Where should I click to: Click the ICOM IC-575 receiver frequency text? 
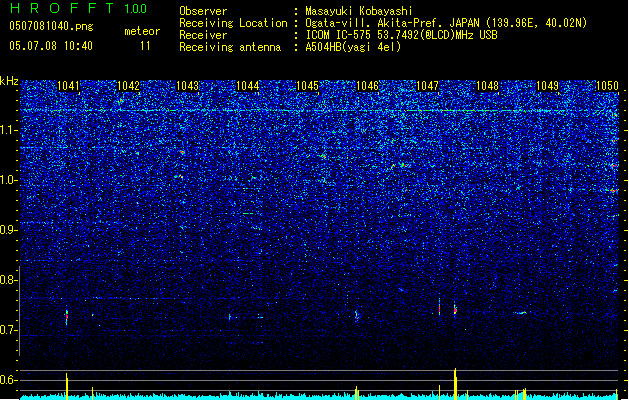[x=401, y=35]
